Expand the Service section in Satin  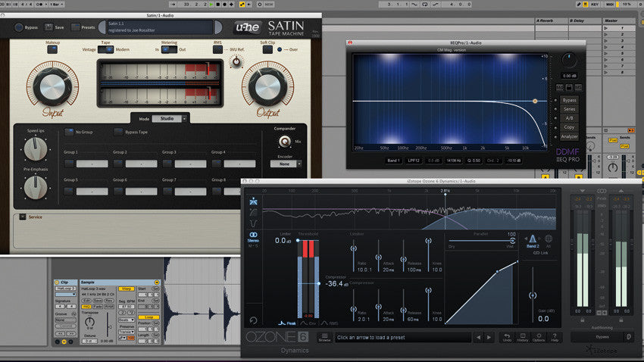point(23,217)
